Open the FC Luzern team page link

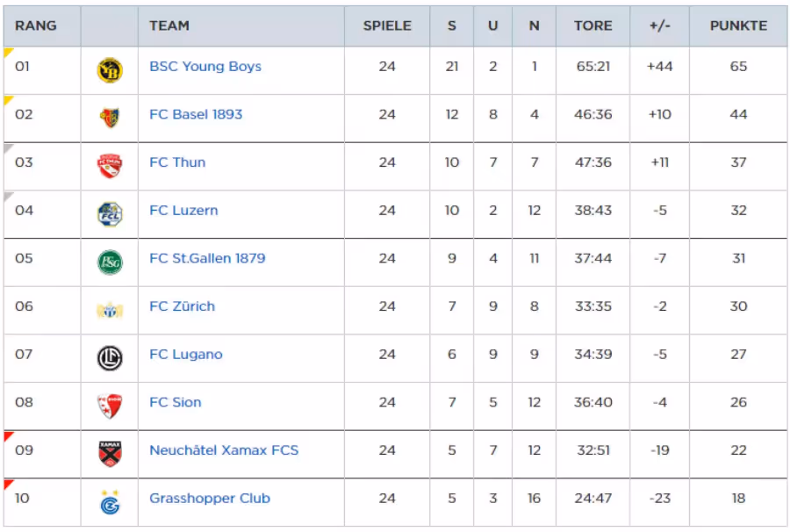click(x=183, y=210)
